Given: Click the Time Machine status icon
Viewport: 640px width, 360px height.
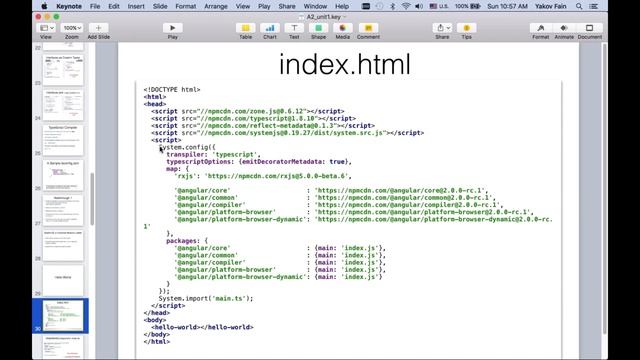Looking at the screenshot, I should coord(379,6).
